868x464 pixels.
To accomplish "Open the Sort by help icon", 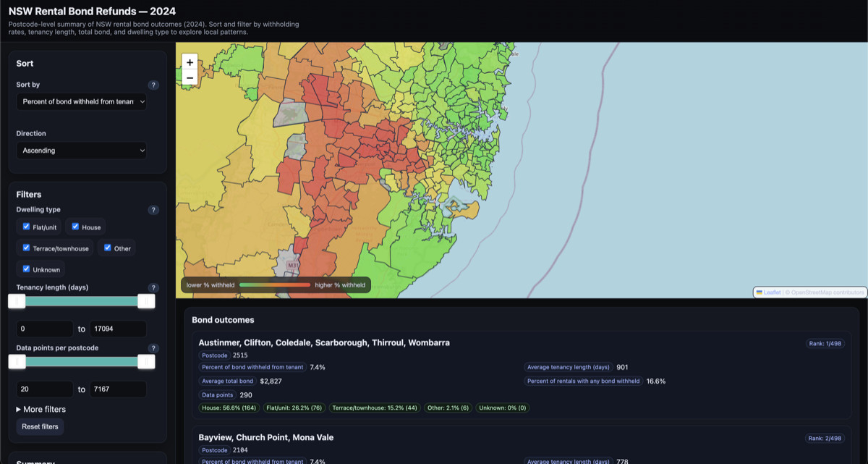I will [x=153, y=85].
